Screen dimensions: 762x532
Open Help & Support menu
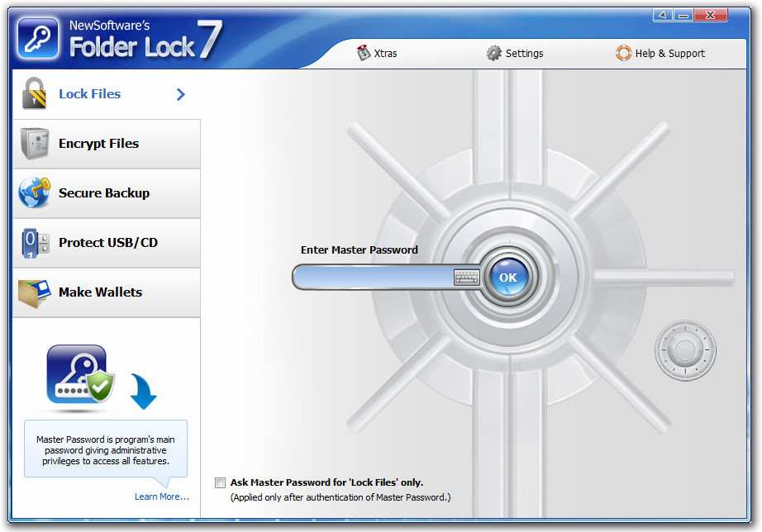tap(660, 53)
